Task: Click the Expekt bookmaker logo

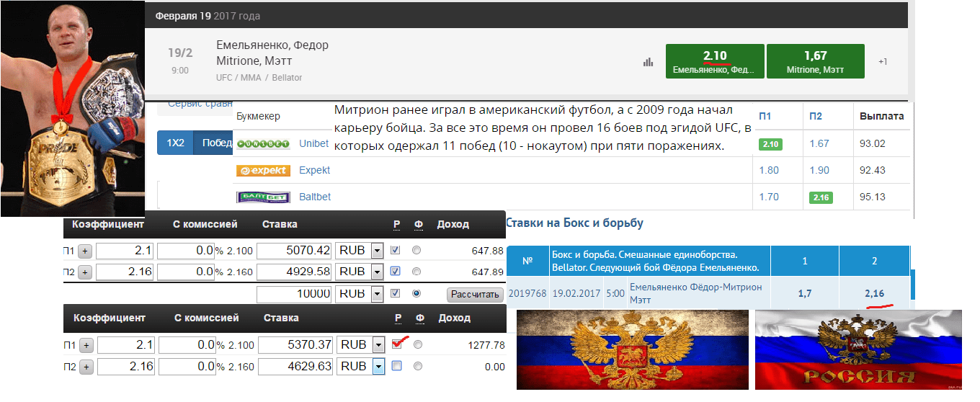Action: pos(263,171)
